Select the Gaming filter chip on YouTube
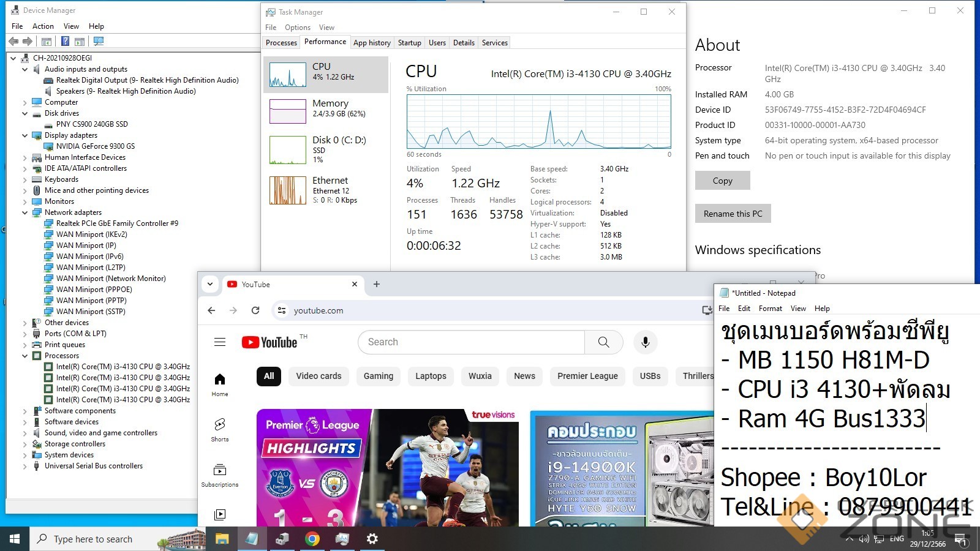Image resolution: width=980 pixels, height=551 pixels. pyautogui.click(x=378, y=376)
